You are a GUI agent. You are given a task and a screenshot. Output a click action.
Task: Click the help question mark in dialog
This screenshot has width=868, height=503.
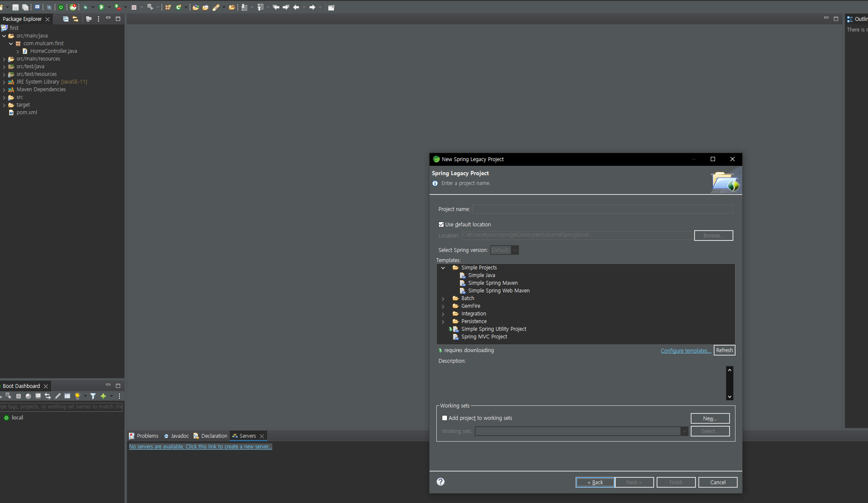(441, 482)
